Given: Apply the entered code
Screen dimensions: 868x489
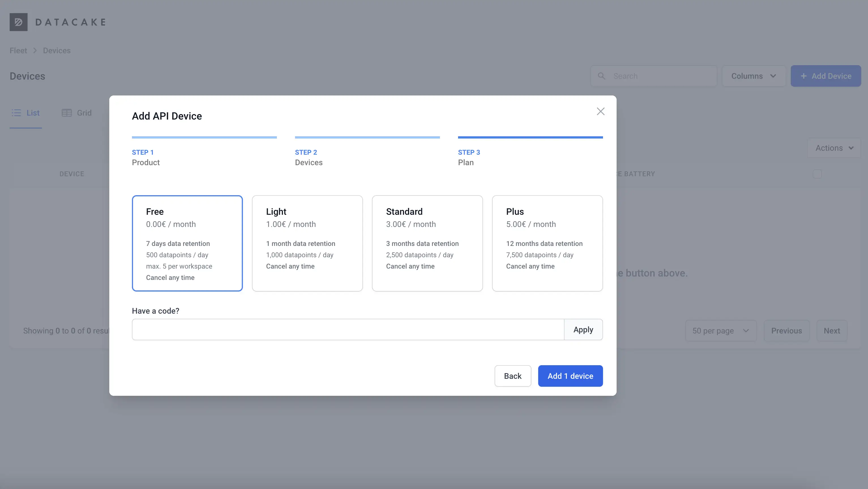Looking at the screenshot, I should [583, 329].
